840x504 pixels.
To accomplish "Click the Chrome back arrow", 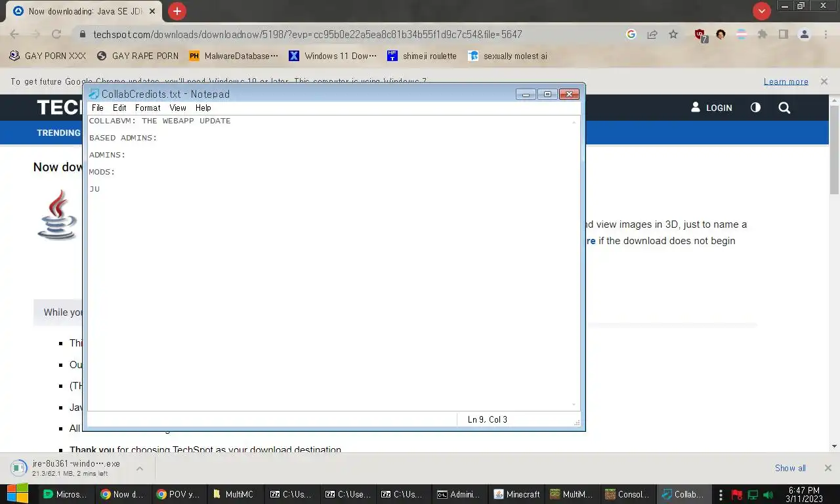I will [x=14, y=34].
